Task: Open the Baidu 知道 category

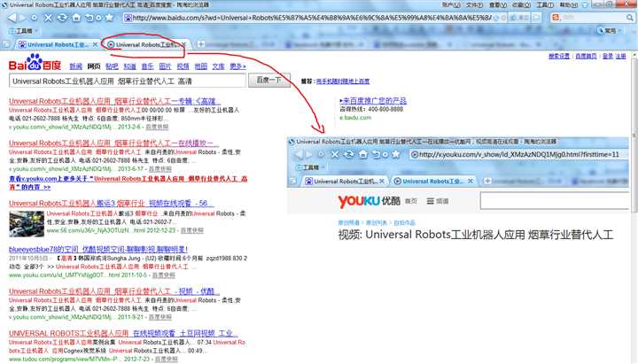Action: point(129,66)
